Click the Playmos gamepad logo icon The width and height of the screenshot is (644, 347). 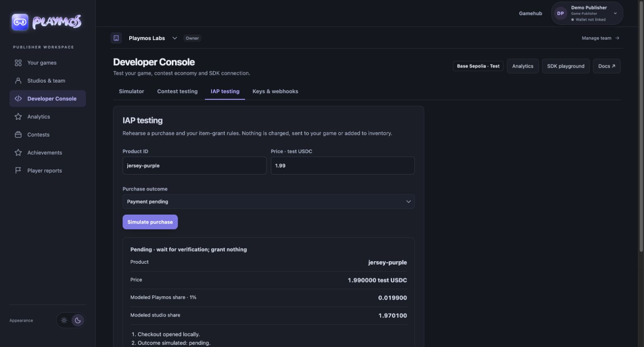point(20,22)
